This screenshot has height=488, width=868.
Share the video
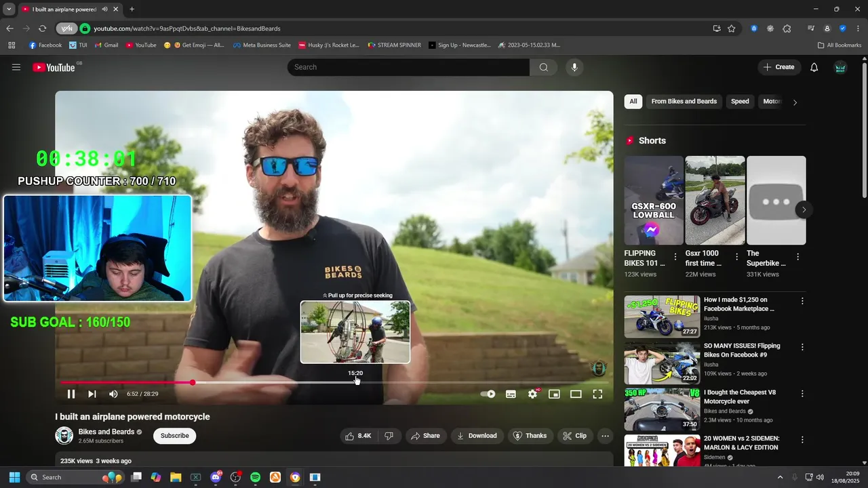425,436
